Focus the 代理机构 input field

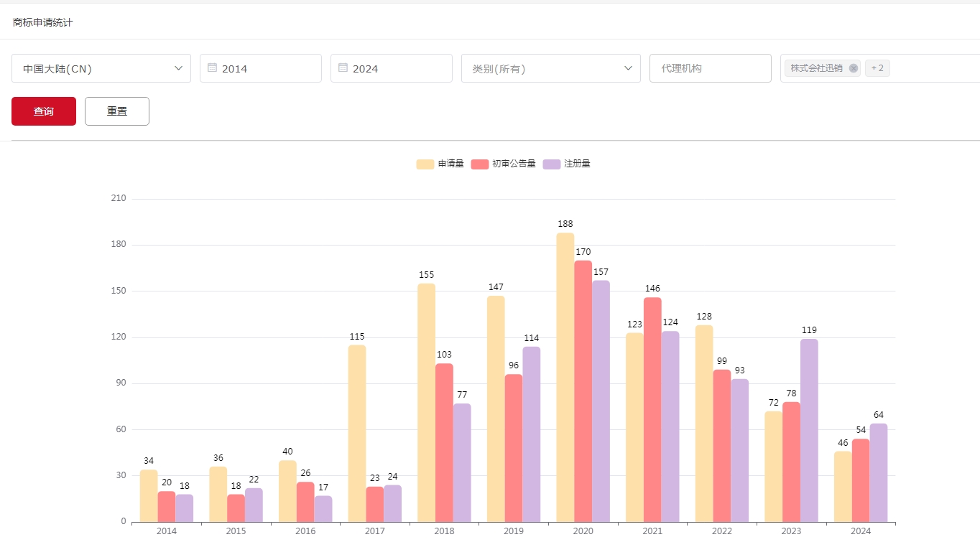[710, 68]
